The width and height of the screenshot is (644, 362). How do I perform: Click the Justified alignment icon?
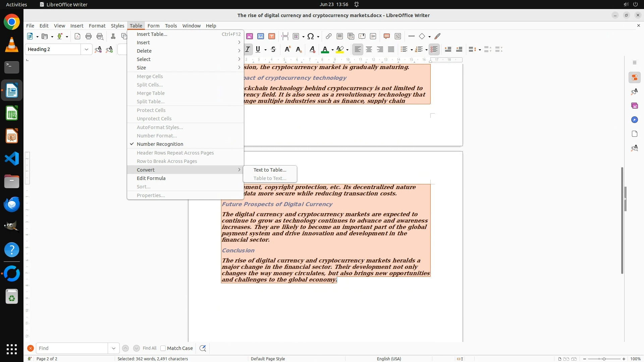coord(391,50)
